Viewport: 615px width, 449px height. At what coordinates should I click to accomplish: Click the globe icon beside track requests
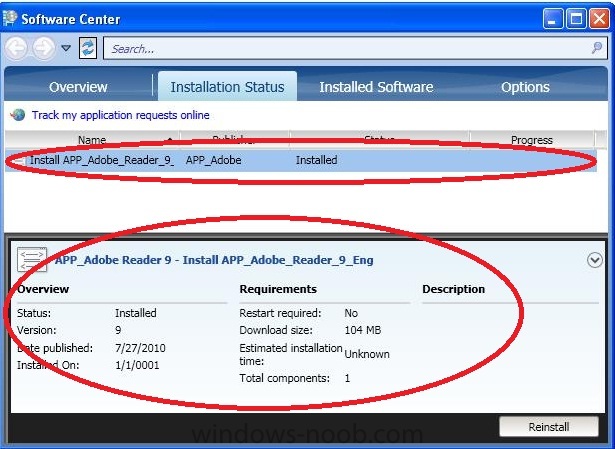(18, 115)
